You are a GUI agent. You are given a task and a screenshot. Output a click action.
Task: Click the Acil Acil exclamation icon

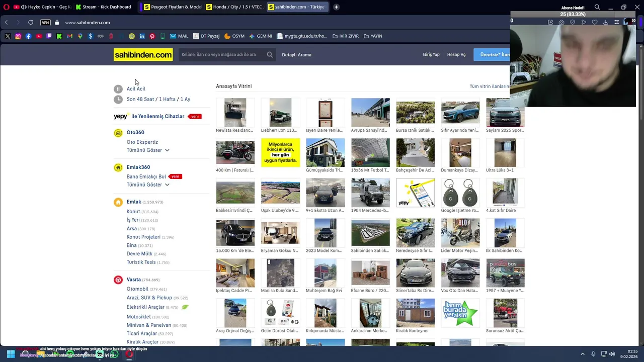point(118,89)
